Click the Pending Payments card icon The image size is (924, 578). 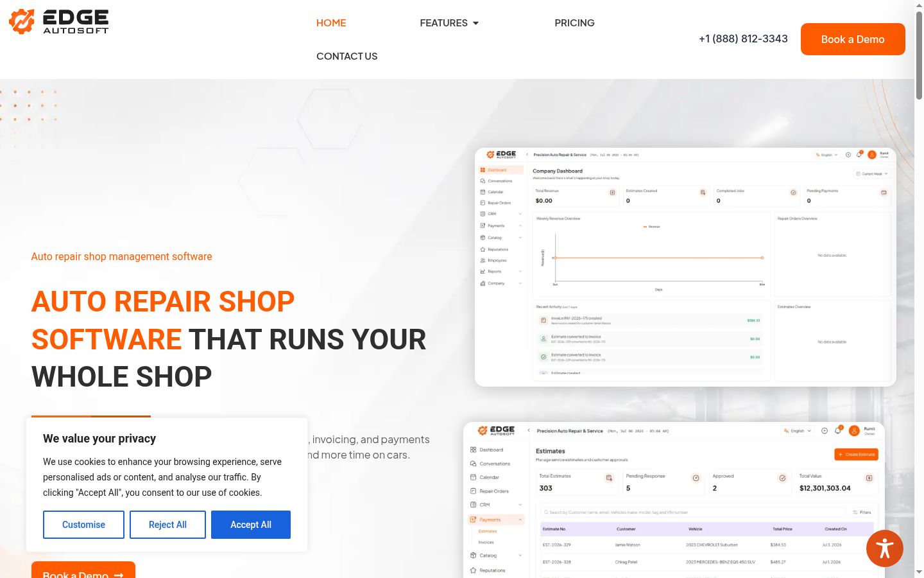[884, 193]
